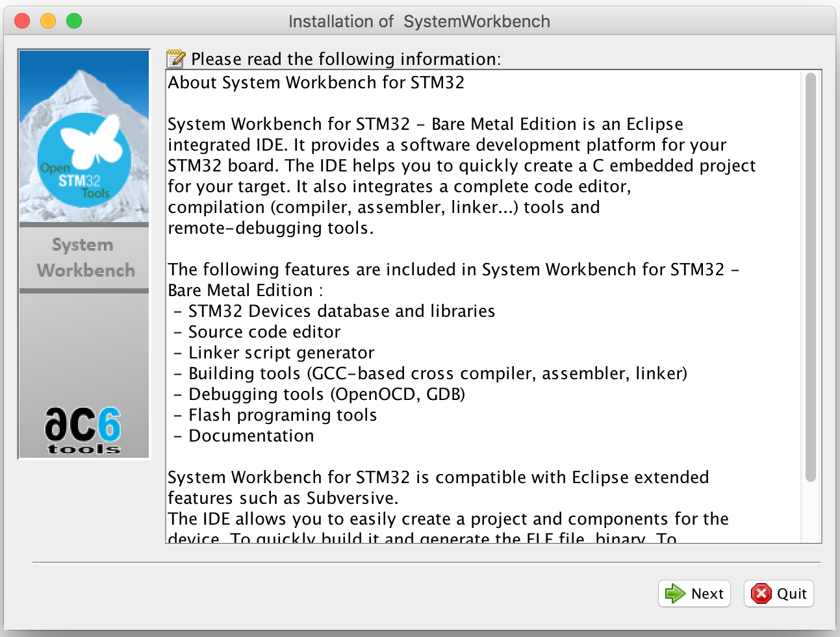Click the OpenSTM32 Tools butterfly logo
The image size is (840, 637).
tap(84, 160)
